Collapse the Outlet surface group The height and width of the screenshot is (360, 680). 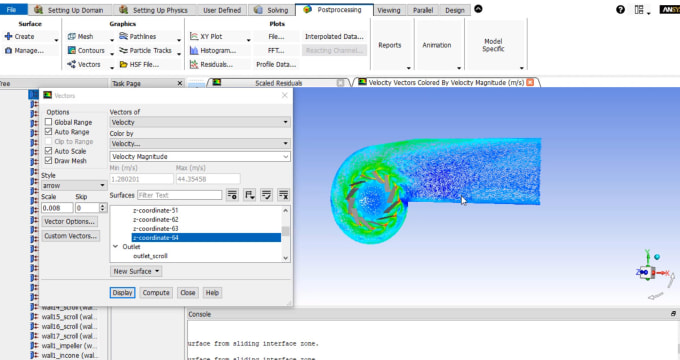click(x=116, y=247)
